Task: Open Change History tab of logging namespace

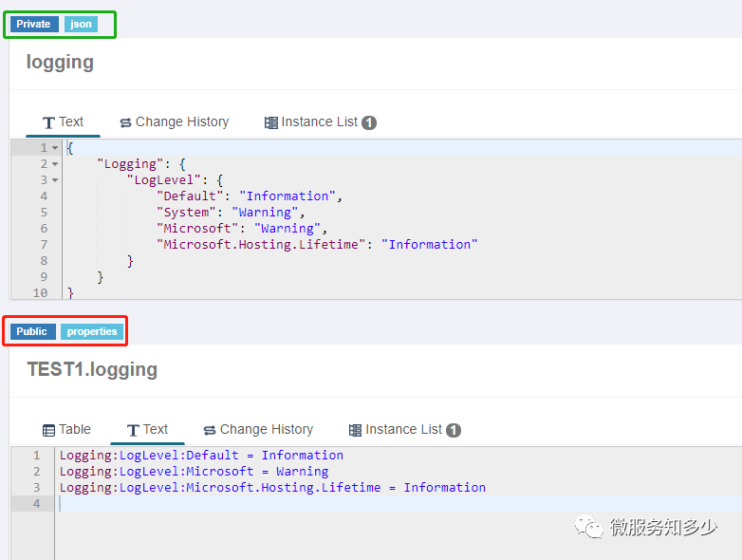Action: point(175,122)
